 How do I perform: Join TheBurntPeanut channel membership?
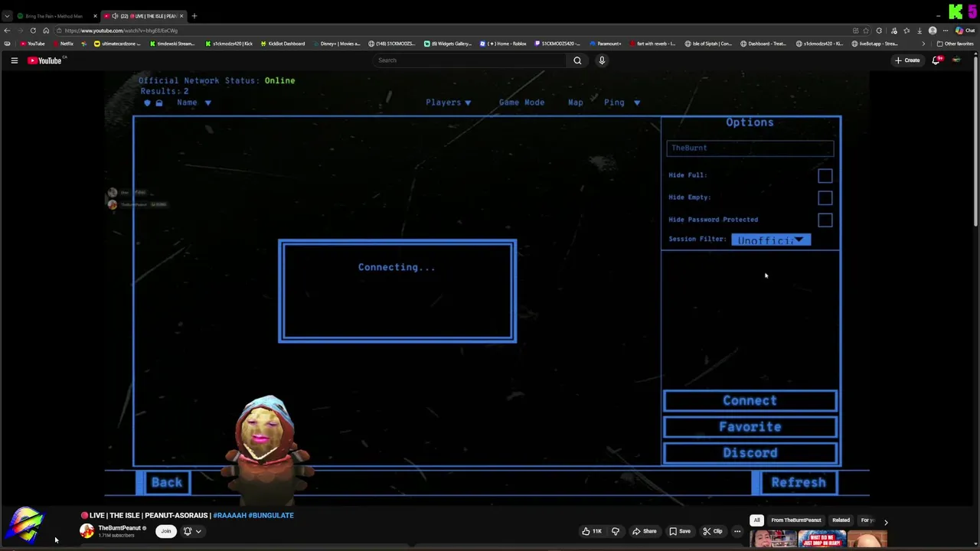[165, 531]
